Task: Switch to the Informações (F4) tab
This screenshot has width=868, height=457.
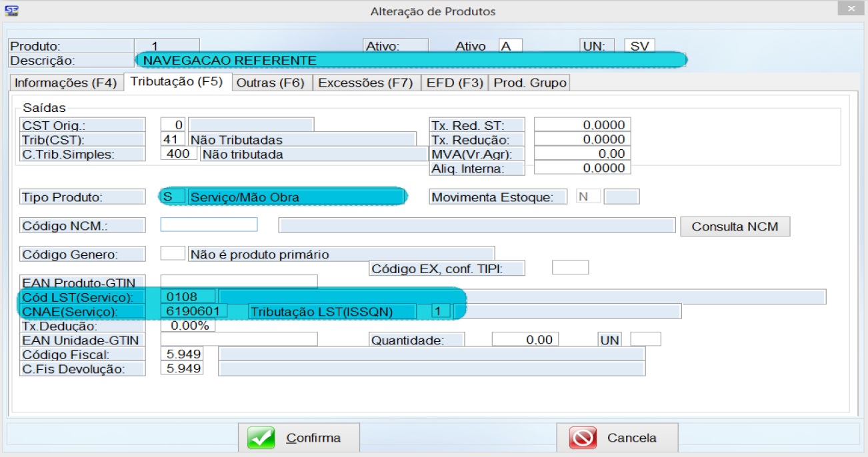Action: 65,83
